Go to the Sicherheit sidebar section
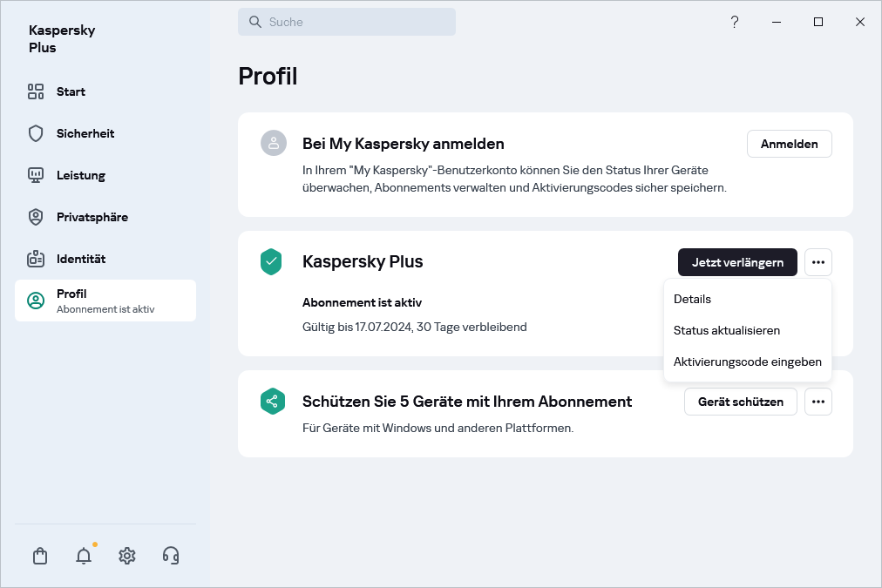 [85, 133]
